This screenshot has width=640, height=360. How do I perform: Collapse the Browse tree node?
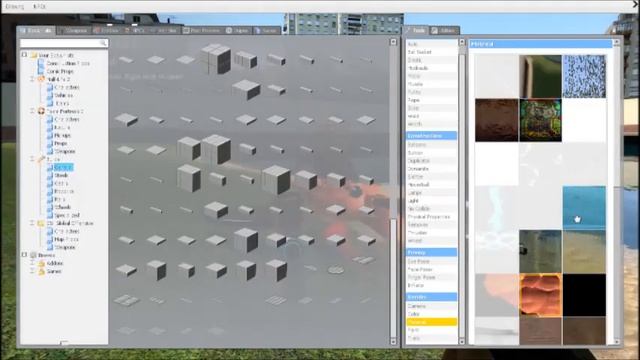pyautogui.click(x=24, y=255)
